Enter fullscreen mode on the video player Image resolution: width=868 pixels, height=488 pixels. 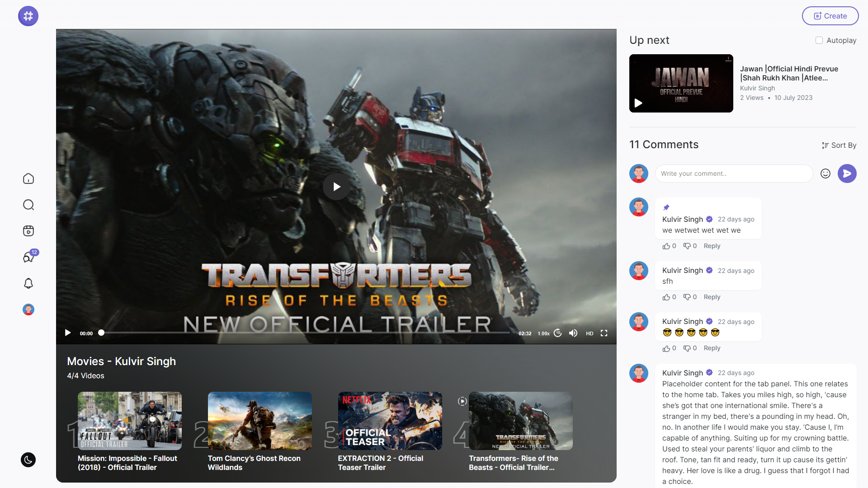[x=604, y=333]
